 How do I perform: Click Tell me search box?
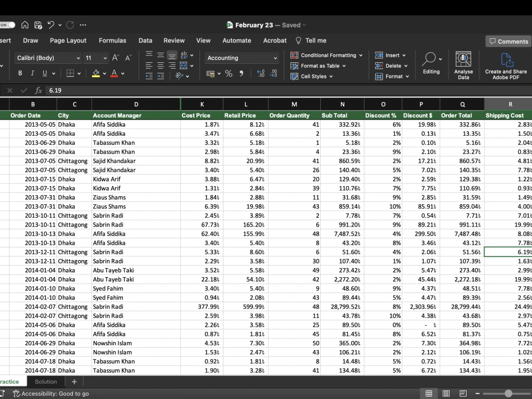tap(311, 40)
